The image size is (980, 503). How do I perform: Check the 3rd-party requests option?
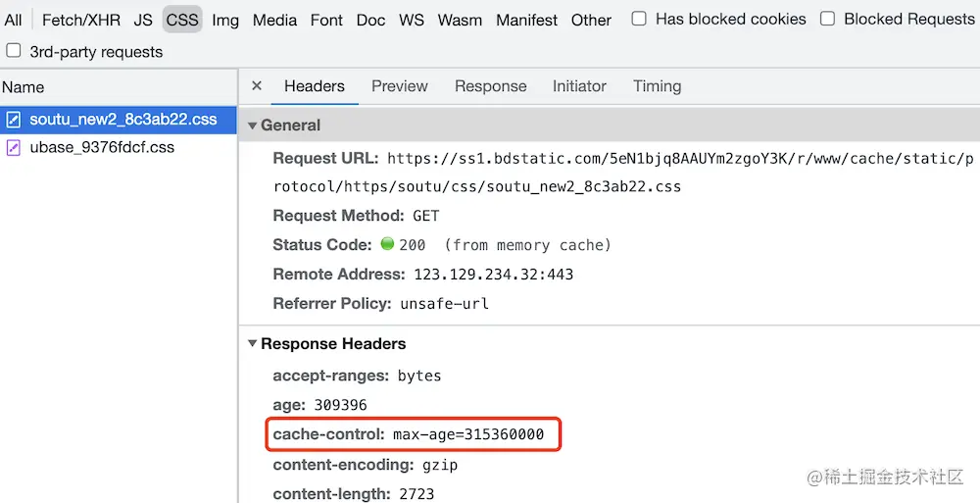pos(14,51)
